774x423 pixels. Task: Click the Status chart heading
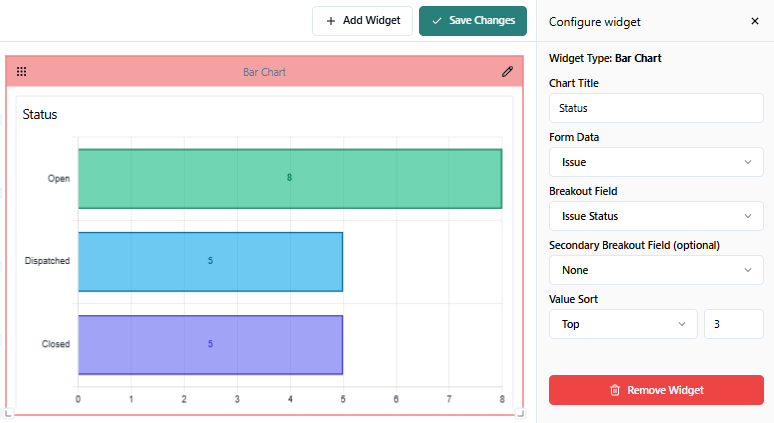[40, 115]
